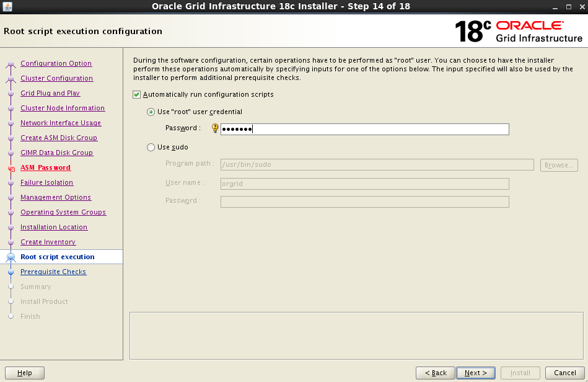This screenshot has width=588, height=382.
Task: Click the Java icon in title bar
Action: pyautogui.click(x=7, y=6)
